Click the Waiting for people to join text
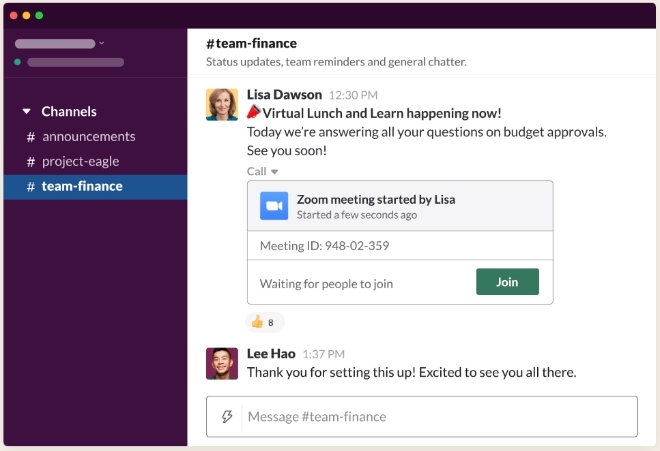 coord(326,284)
